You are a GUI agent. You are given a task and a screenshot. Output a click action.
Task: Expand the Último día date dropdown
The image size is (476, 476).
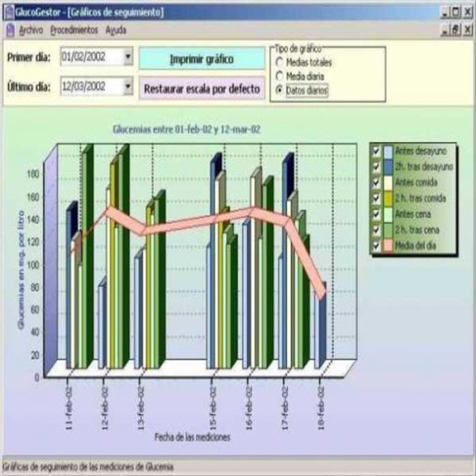pyautogui.click(x=128, y=86)
